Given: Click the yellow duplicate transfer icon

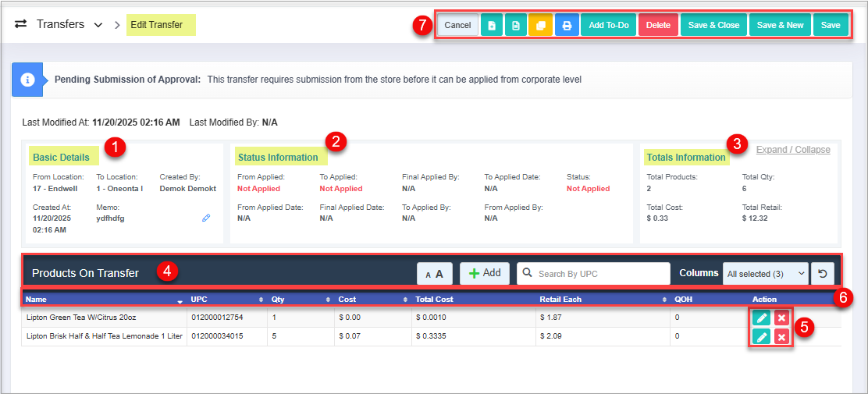Looking at the screenshot, I should click(540, 25).
